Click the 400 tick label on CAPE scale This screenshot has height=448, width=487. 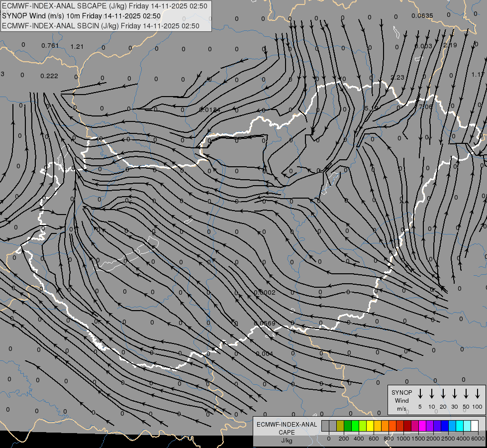(359, 439)
